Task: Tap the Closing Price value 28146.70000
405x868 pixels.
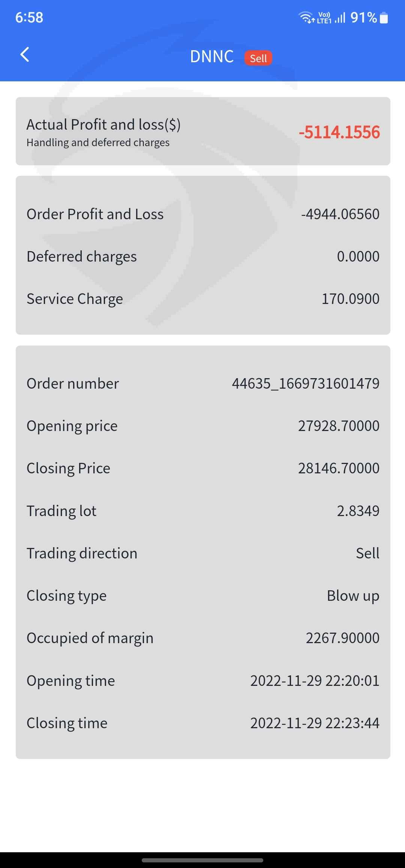Action: 338,468
